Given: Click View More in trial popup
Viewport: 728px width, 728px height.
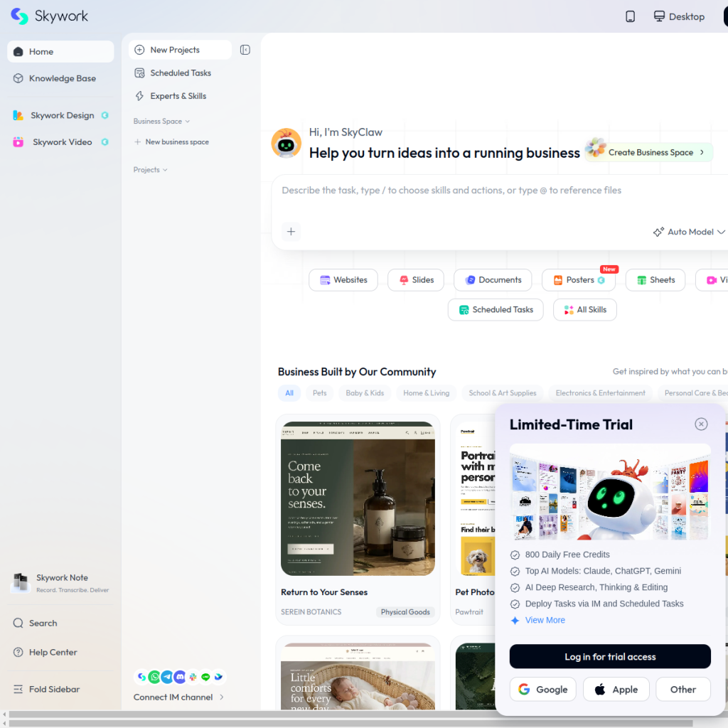Looking at the screenshot, I should tap(545, 620).
